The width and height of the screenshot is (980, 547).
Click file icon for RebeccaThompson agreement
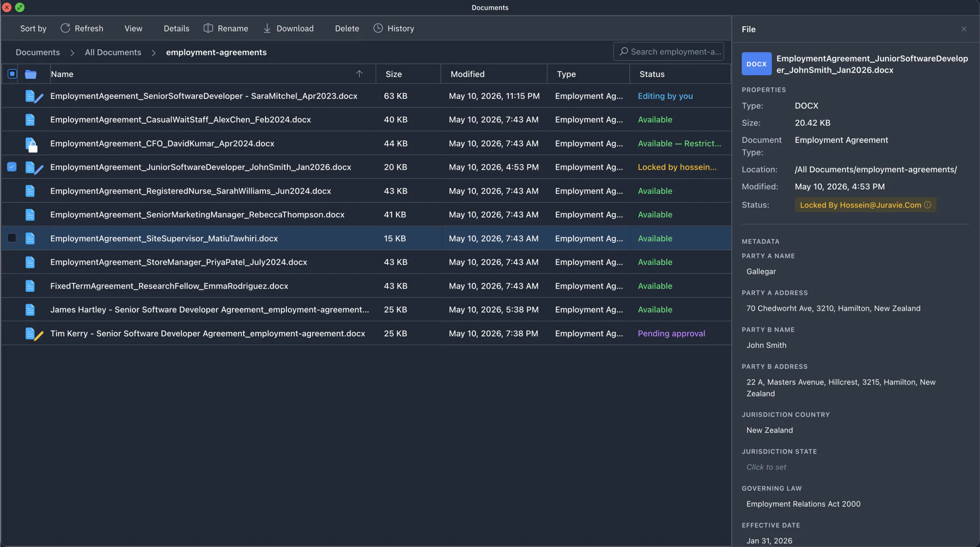click(30, 215)
